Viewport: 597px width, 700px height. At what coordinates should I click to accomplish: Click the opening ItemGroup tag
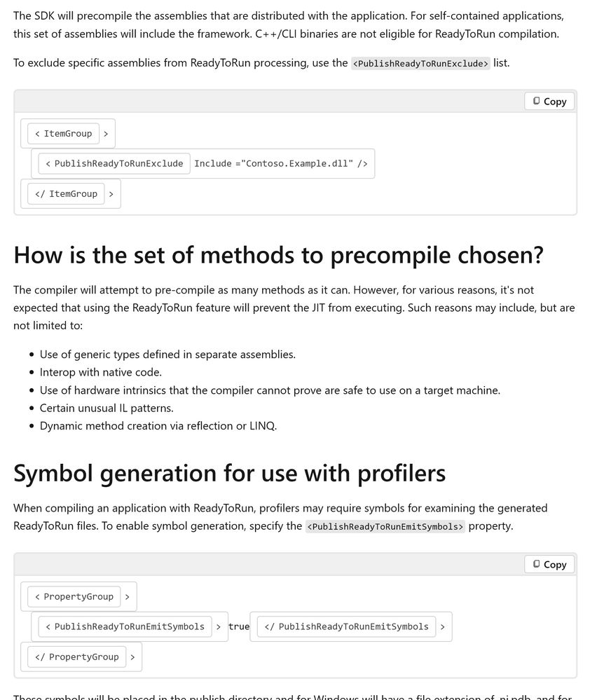67,134
